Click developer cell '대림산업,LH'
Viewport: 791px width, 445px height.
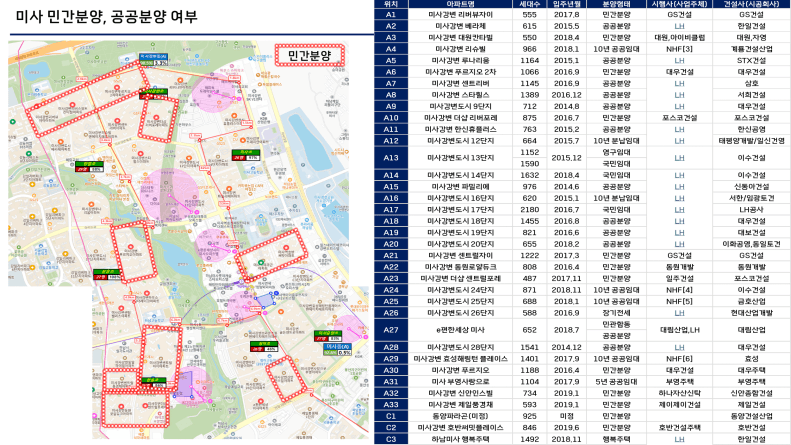tap(679, 330)
